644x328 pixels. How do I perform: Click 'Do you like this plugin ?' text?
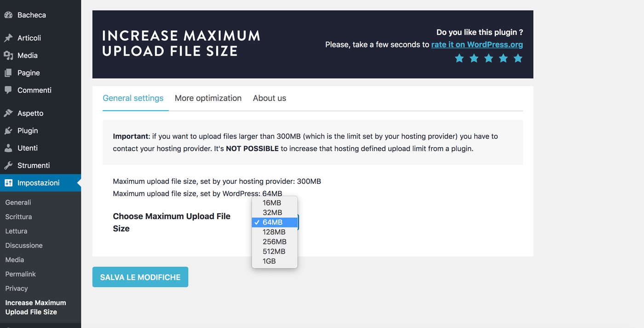click(x=480, y=32)
